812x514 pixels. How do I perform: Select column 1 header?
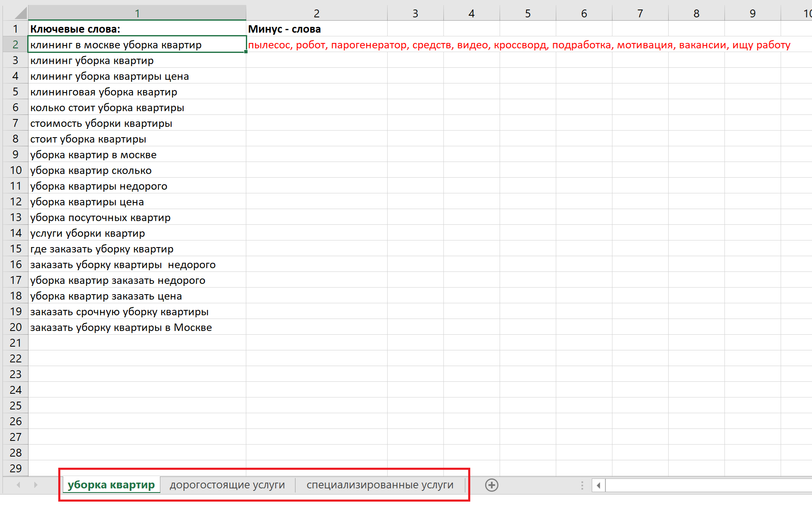[x=137, y=13]
